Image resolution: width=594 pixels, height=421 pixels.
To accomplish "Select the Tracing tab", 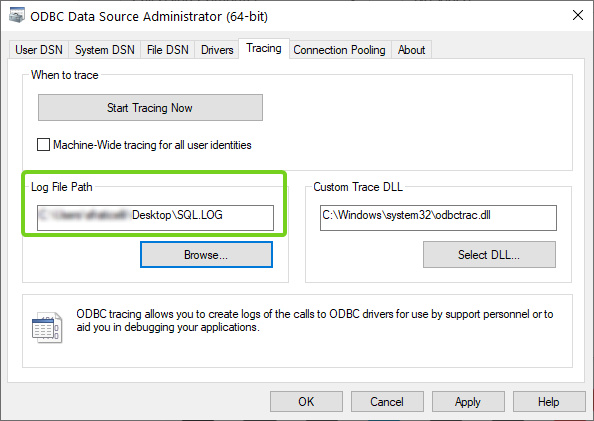I will coord(264,48).
